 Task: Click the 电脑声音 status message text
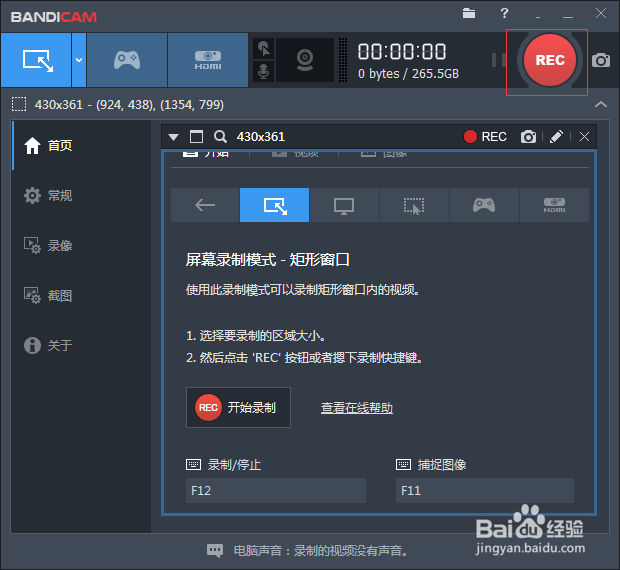pos(321,551)
